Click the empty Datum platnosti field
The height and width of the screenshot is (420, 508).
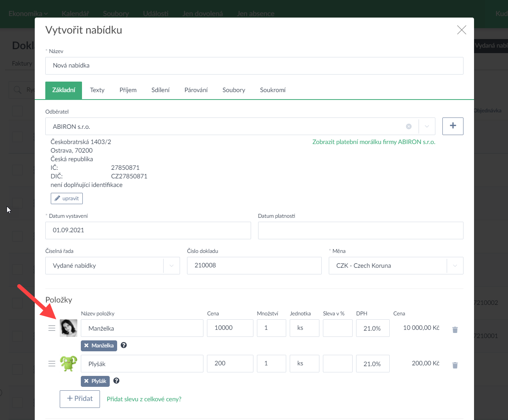click(361, 230)
